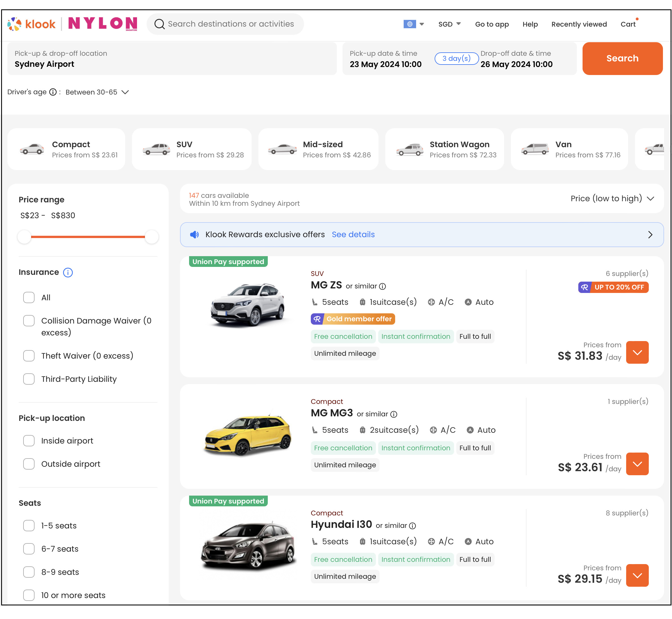This screenshot has height=619, width=672.
Task: Select the Van category tab
Action: (569, 149)
